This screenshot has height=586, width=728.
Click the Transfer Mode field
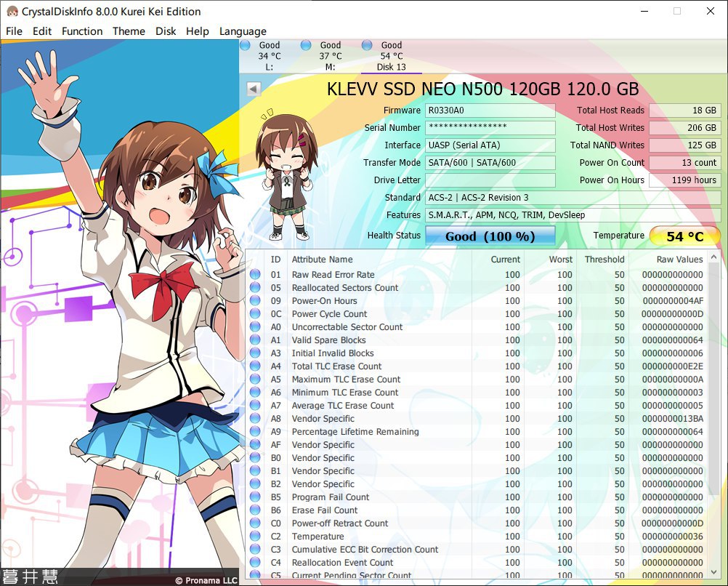tap(490, 163)
